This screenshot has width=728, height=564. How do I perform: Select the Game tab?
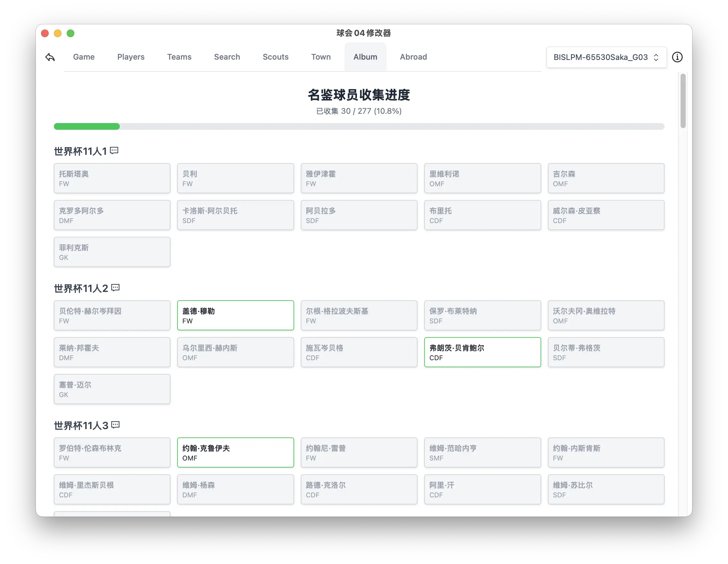click(84, 57)
